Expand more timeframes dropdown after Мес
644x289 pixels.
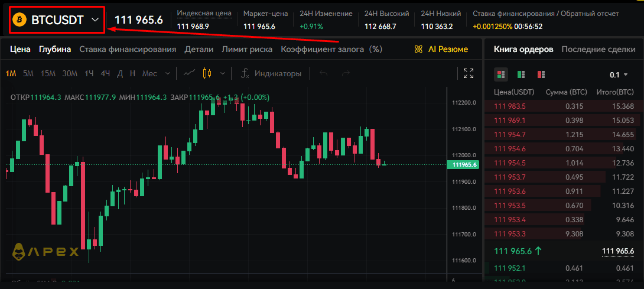point(168,74)
